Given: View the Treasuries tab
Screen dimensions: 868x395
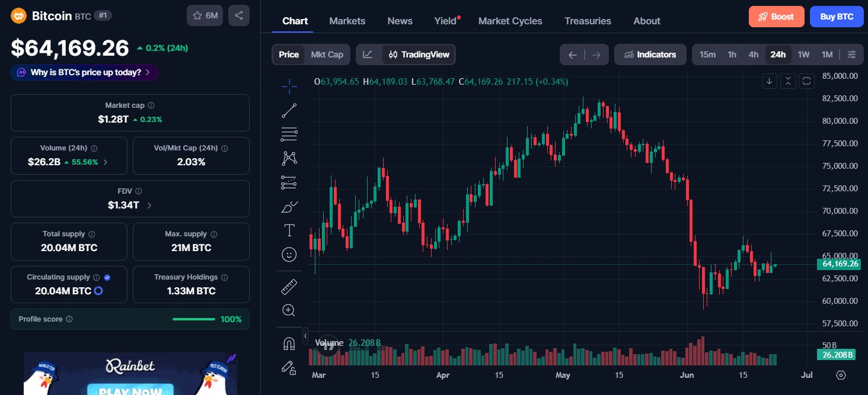Looking at the screenshot, I should pos(588,21).
